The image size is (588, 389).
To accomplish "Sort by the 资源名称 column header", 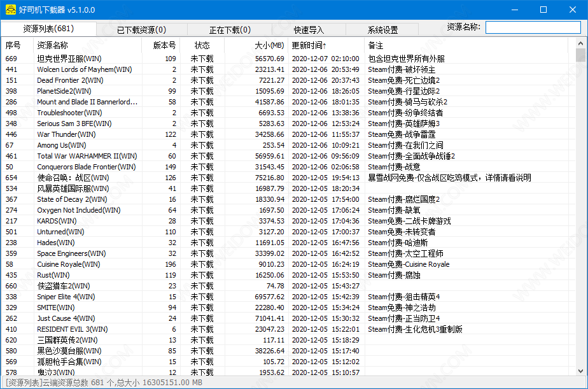I will [x=87, y=45].
